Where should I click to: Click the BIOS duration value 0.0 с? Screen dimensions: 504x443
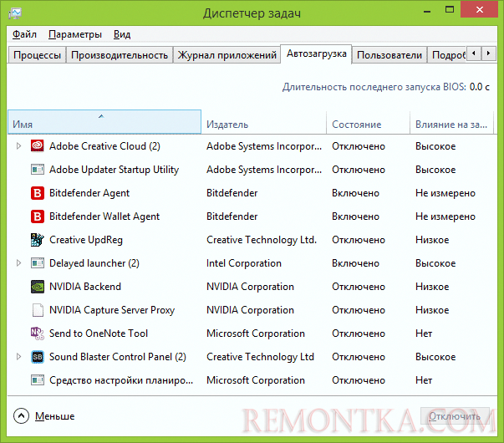click(x=479, y=87)
